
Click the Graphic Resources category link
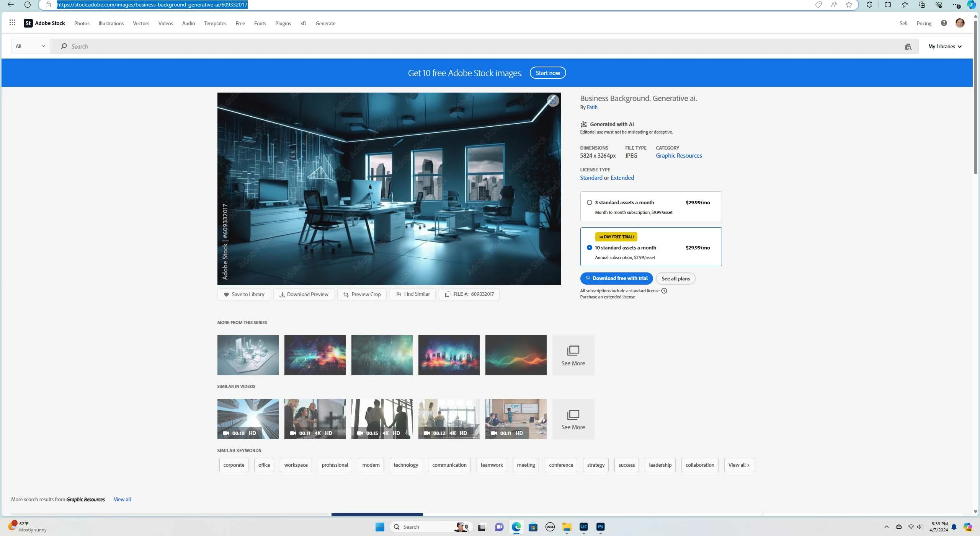[678, 156]
